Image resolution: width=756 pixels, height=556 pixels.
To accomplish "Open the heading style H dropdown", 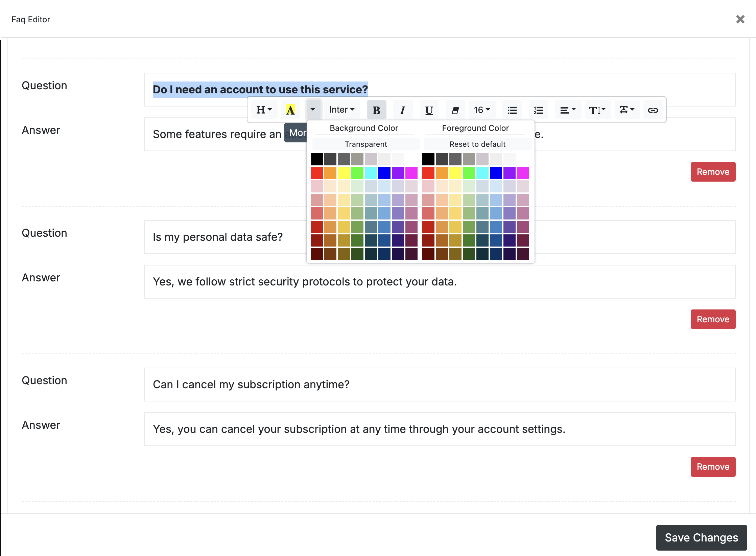I will [264, 110].
